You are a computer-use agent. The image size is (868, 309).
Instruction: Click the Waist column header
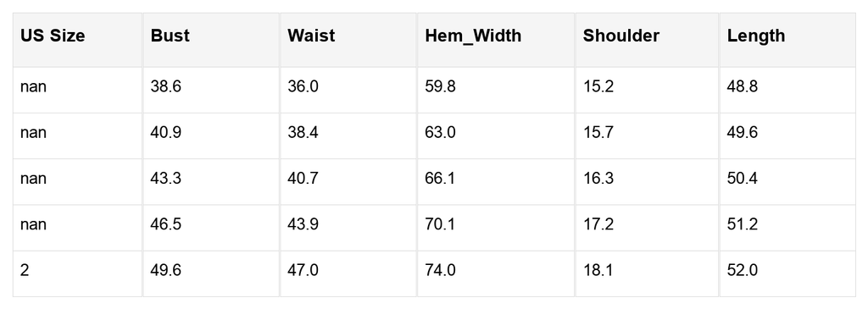coord(348,40)
